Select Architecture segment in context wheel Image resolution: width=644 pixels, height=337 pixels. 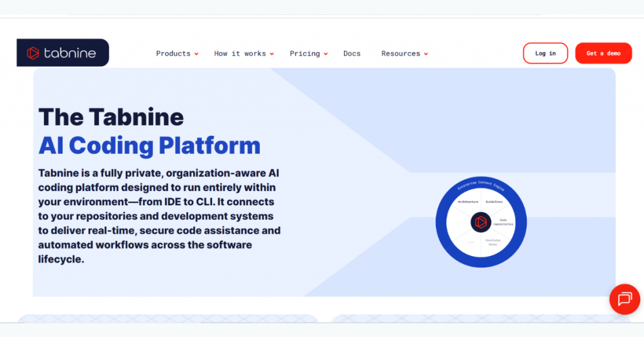click(468, 202)
